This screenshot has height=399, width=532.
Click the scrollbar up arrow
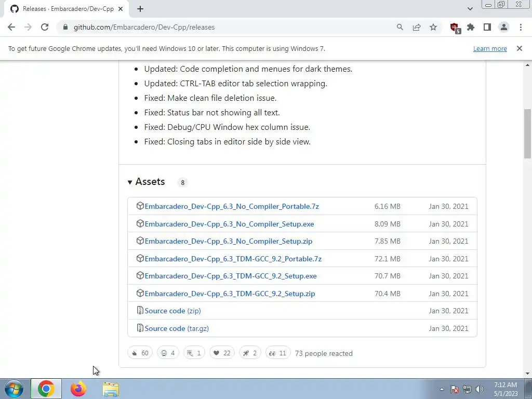point(527,65)
